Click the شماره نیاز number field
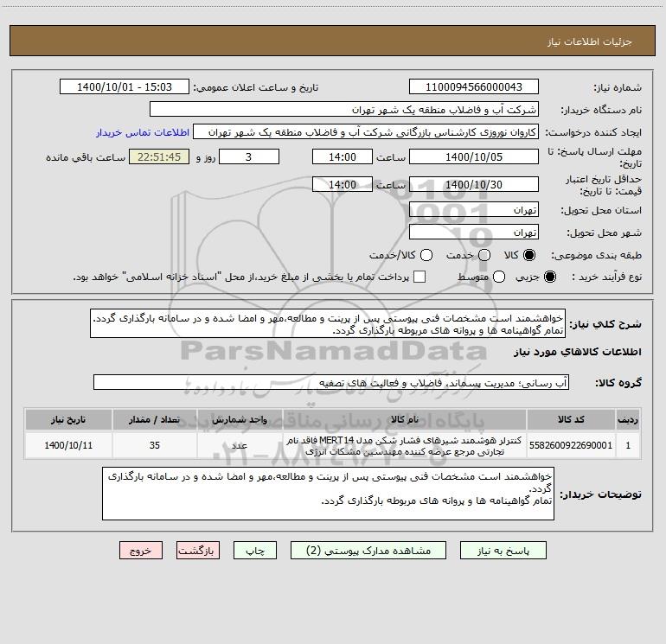The width and height of the screenshot is (666, 644). tap(474, 86)
